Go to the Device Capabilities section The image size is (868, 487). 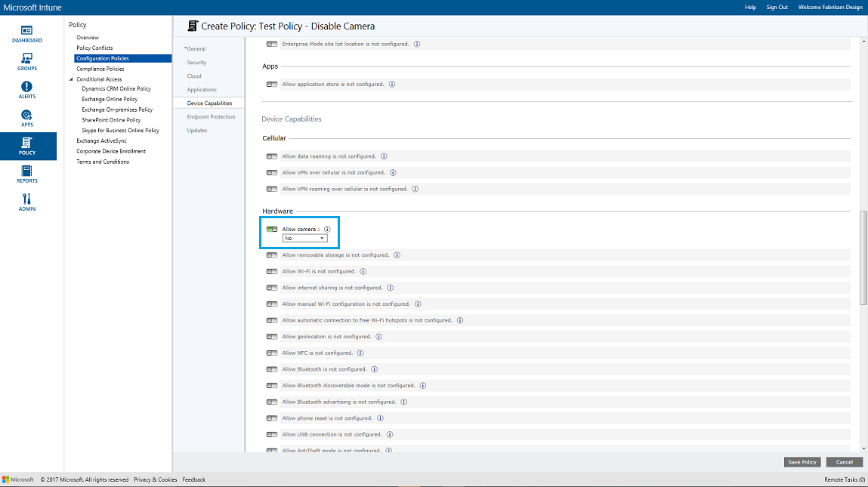click(x=209, y=103)
